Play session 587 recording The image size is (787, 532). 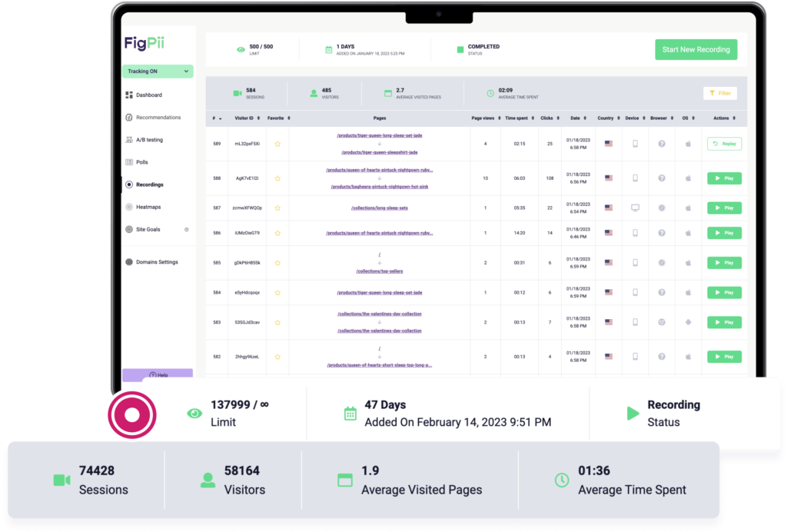724,208
